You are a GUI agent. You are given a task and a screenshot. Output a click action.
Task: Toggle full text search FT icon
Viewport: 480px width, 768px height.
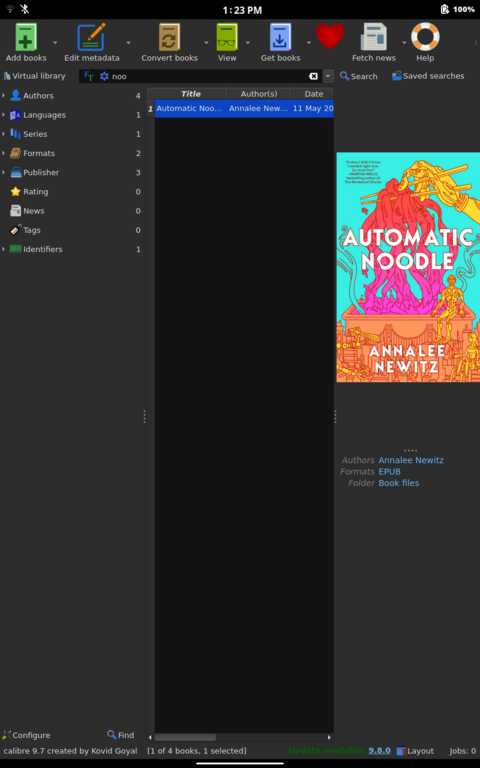click(89, 76)
